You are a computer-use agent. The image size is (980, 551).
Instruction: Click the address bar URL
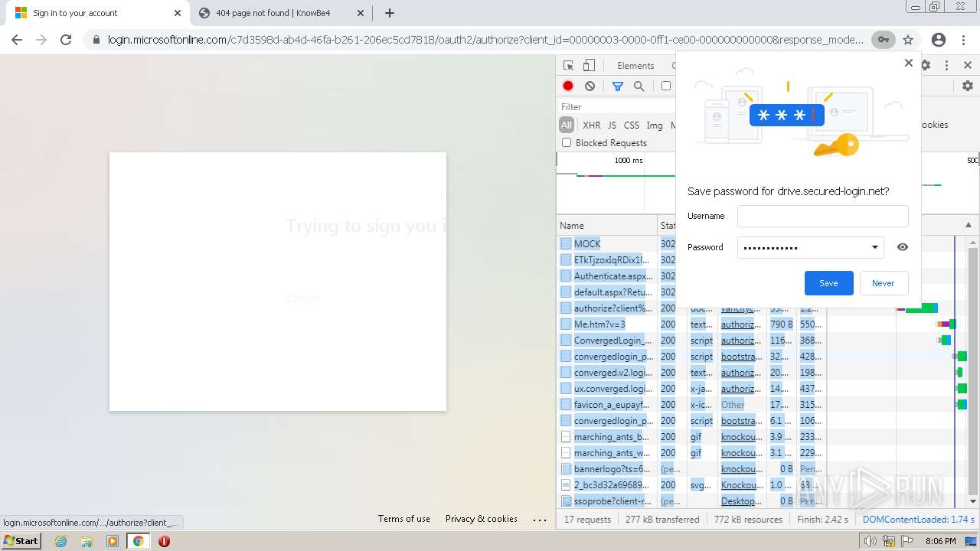[x=485, y=40]
